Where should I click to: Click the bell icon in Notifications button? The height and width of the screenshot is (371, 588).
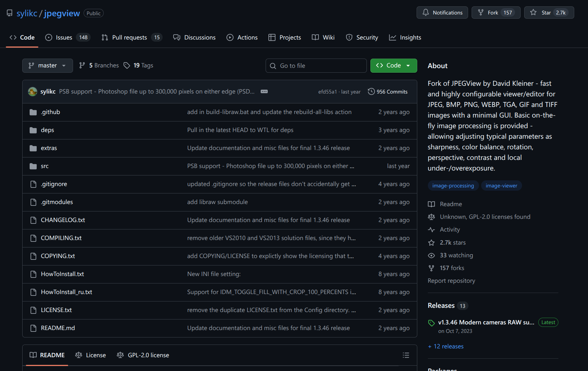[426, 12]
